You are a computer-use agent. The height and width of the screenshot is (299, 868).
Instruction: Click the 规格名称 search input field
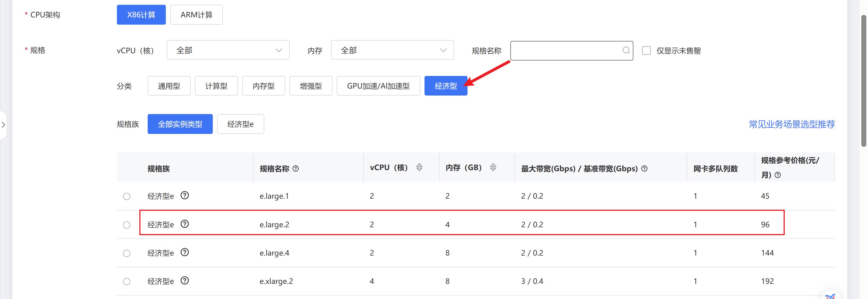point(566,51)
